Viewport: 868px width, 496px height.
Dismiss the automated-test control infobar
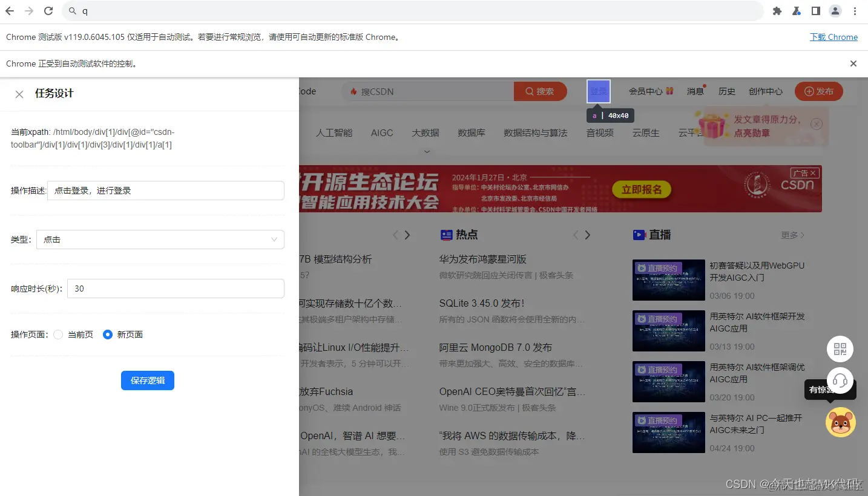(853, 64)
